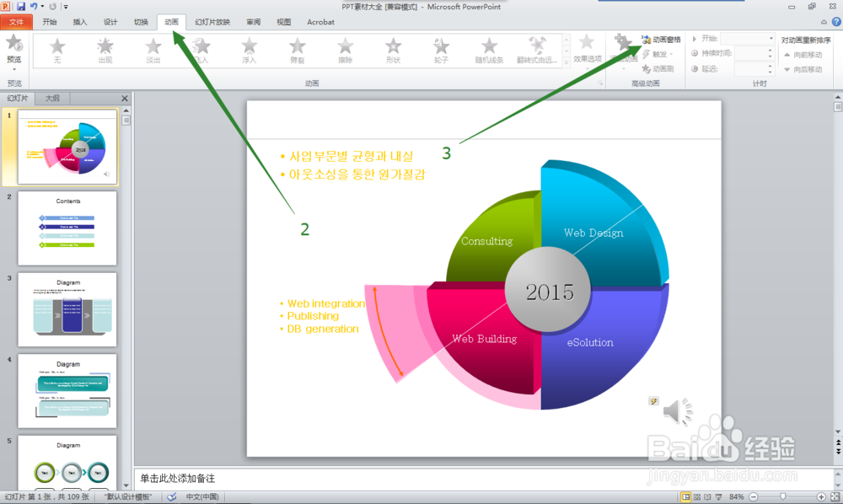Click the speaker audio icon on slide
843x504 pixels.
click(x=678, y=411)
